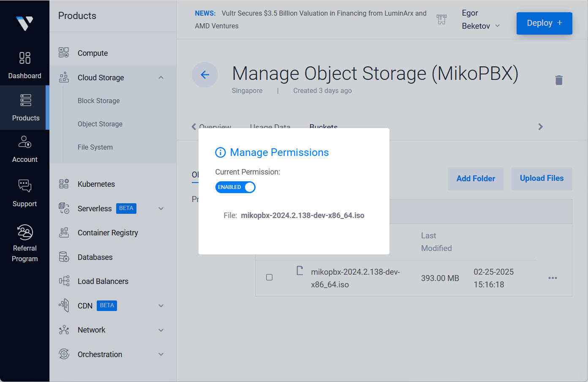This screenshot has height=382, width=588.
Task: Click the Vultr logo icon
Action: 24,23
